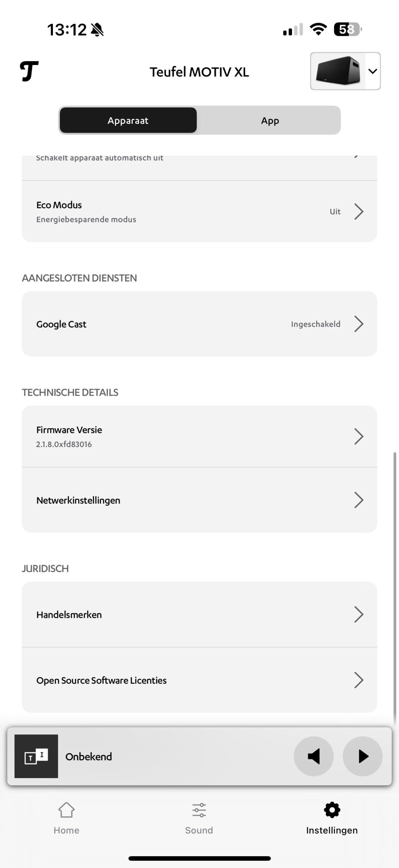Click the vertical scrollbar on the right

(395, 587)
